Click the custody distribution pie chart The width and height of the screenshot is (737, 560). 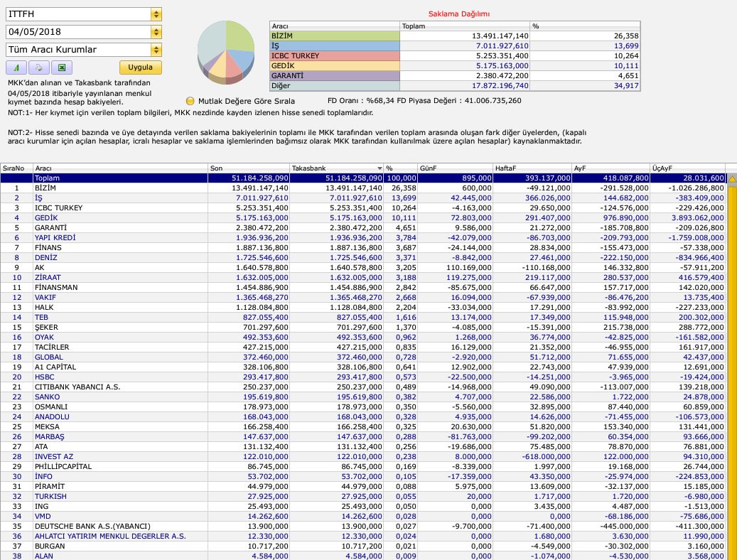point(226,52)
